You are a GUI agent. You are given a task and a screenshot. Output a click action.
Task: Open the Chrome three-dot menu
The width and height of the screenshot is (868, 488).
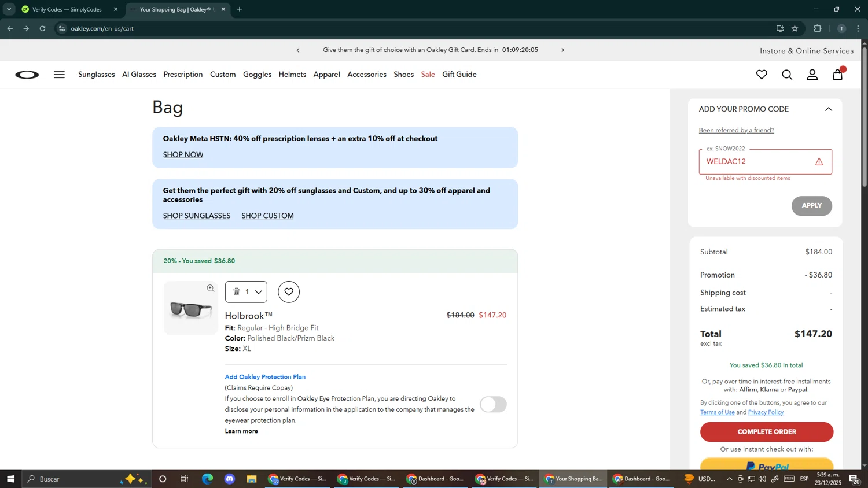click(858, 28)
